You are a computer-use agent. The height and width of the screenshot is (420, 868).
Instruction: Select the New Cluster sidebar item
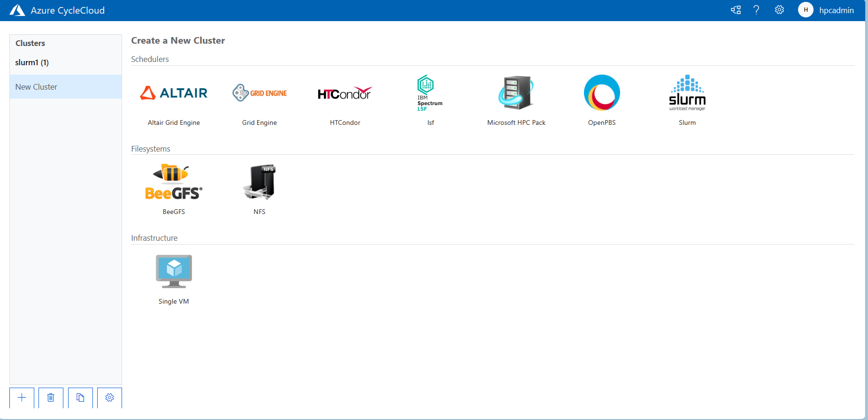(x=66, y=87)
